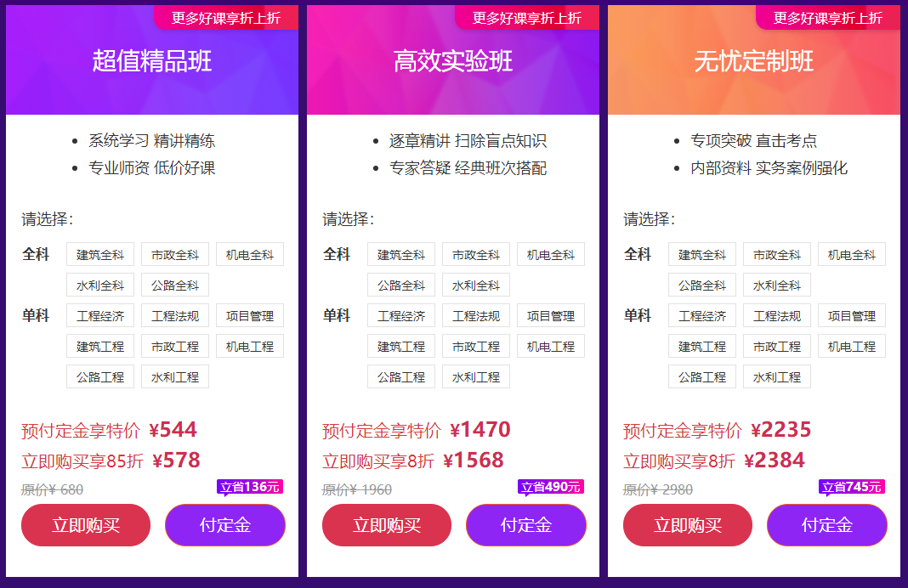The image size is (908, 588).
Task: Choose 机电工程 under 无忧定制班
Action: coord(851,346)
